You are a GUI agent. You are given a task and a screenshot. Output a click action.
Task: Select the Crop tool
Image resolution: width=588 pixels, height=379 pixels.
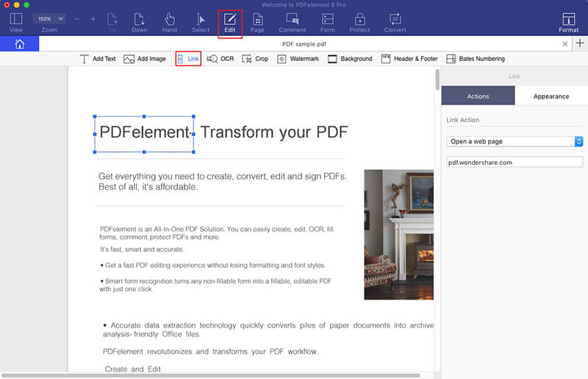[x=255, y=59]
